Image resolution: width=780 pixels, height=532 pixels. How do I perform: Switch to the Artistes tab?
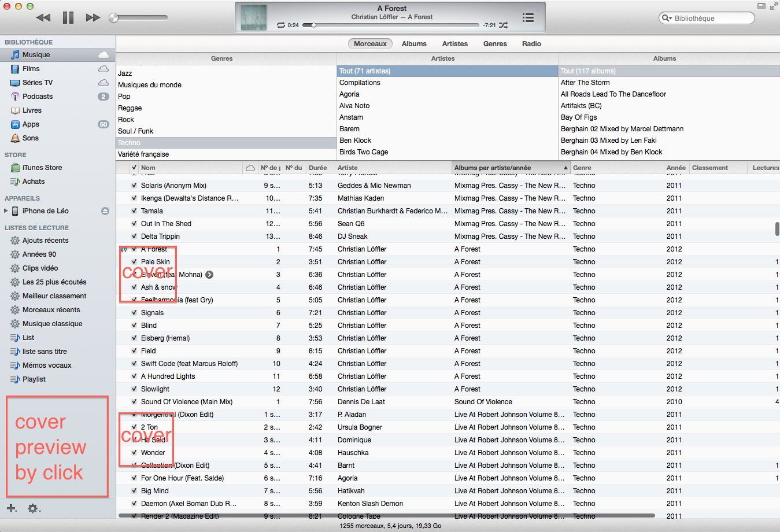click(x=455, y=44)
